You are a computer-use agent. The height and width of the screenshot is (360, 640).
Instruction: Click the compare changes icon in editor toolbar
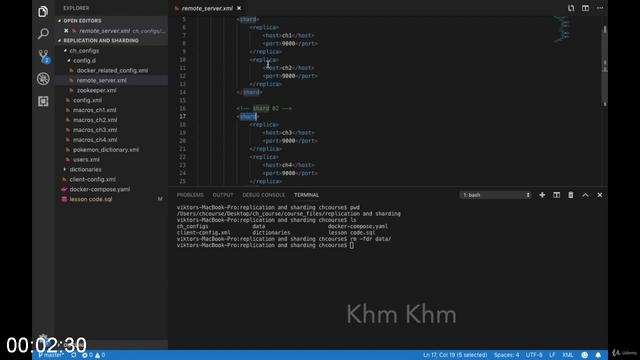571,8
